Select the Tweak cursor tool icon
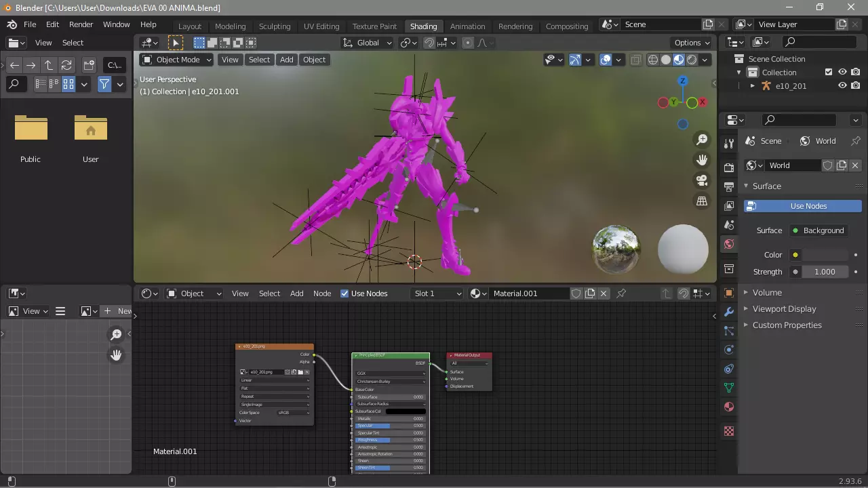The width and height of the screenshot is (868, 488). 176,43
